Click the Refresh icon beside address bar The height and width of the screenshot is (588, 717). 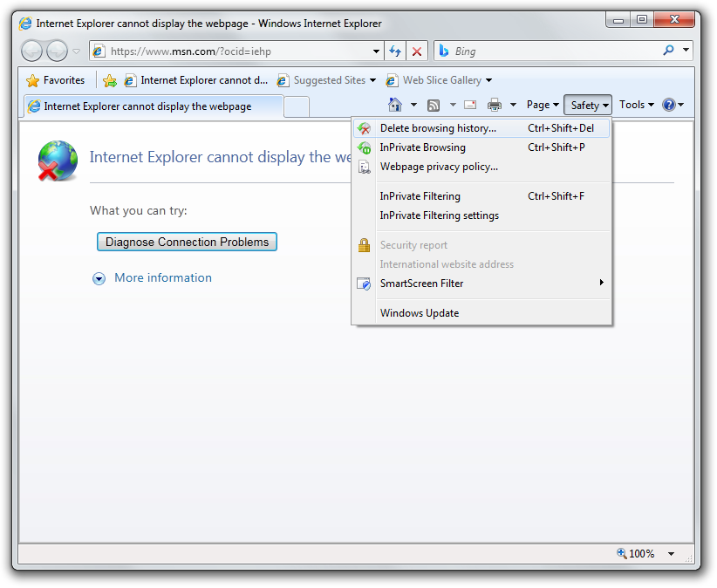[x=395, y=51]
